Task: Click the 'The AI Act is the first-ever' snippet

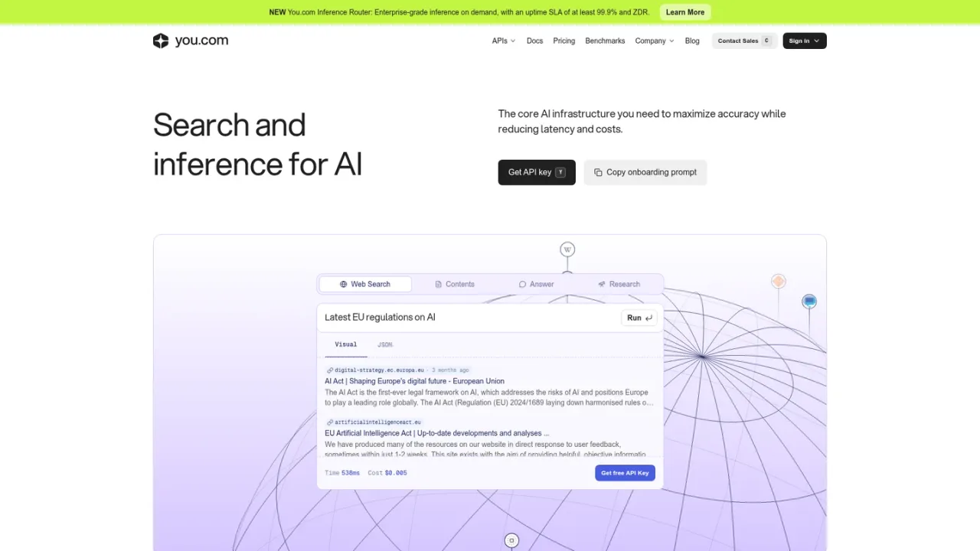Action: pos(489,397)
